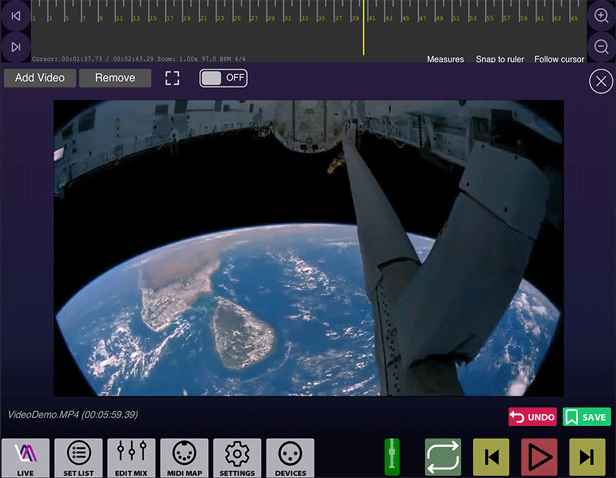
Task: Toggle the Measures option
Action: pyautogui.click(x=445, y=59)
